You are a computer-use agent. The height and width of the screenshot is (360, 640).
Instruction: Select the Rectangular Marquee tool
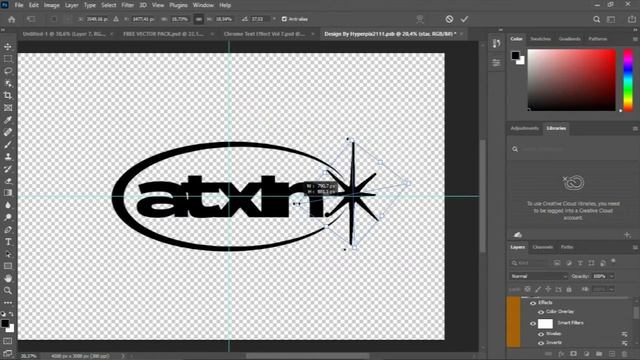tap(8, 59)
